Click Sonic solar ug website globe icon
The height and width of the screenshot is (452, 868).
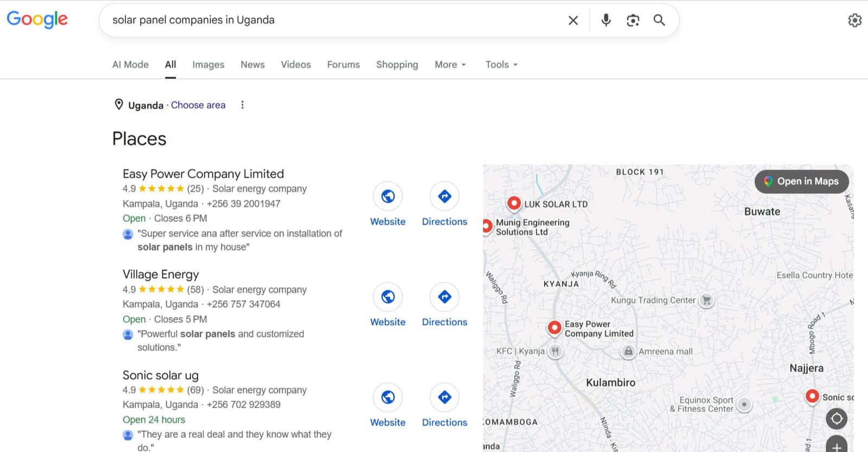(x=388, y=397)
